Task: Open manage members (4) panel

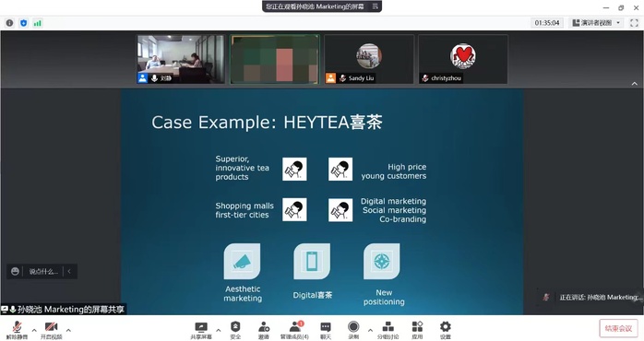Action: pos(294,330)
